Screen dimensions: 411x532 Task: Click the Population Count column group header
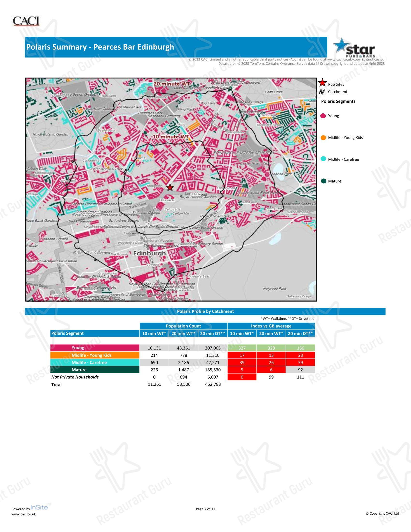183,326
